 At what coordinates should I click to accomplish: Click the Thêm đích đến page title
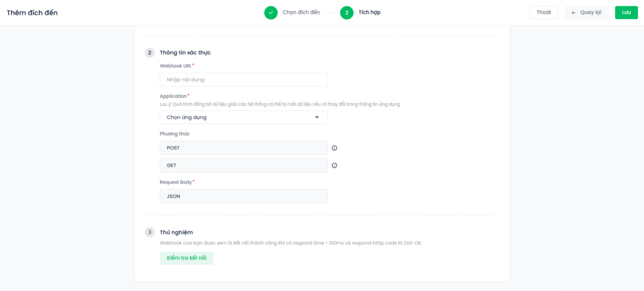32,13
